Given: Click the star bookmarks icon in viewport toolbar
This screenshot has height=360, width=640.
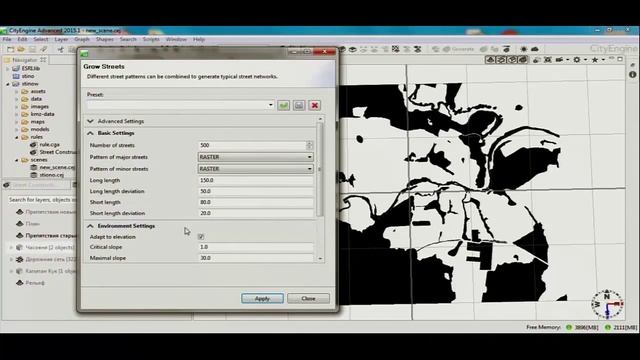Looking at the screenshot, I should point(595,60).
